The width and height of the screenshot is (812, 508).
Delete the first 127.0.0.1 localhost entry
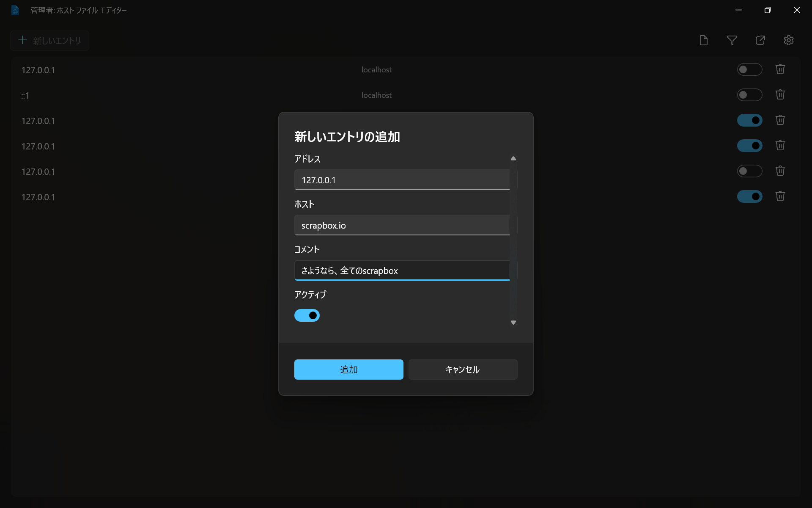point(780,69)
